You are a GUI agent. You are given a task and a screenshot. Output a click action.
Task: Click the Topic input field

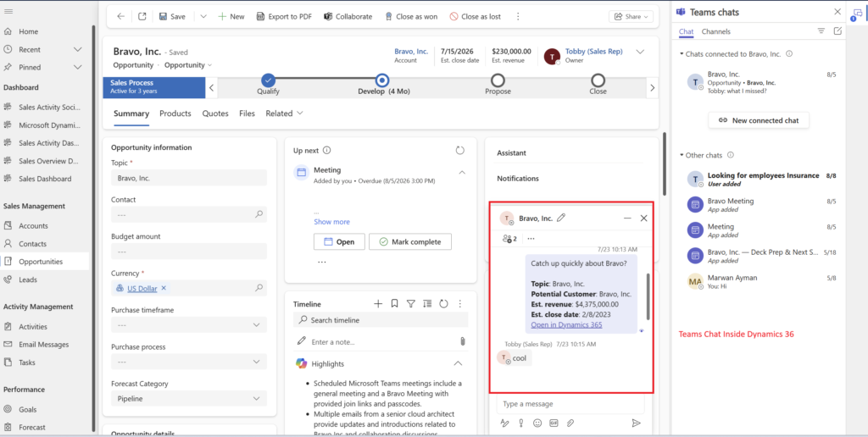[x=189, y=178]
